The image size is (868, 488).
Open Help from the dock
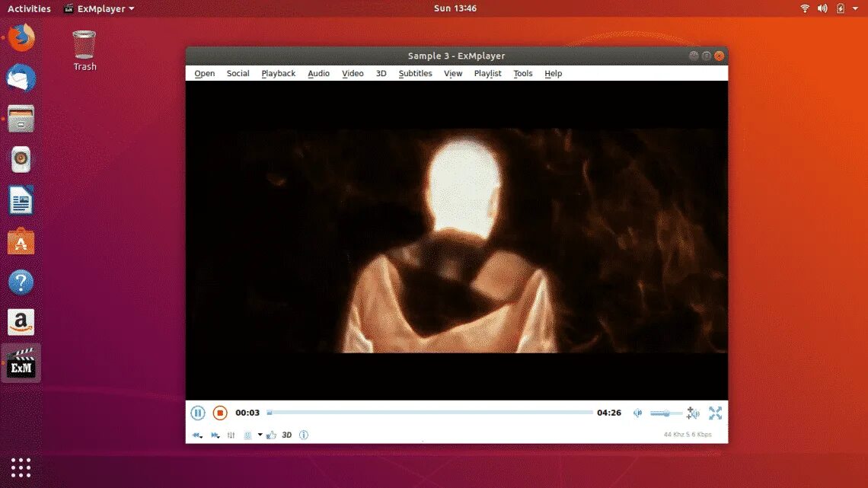[21, 282]
